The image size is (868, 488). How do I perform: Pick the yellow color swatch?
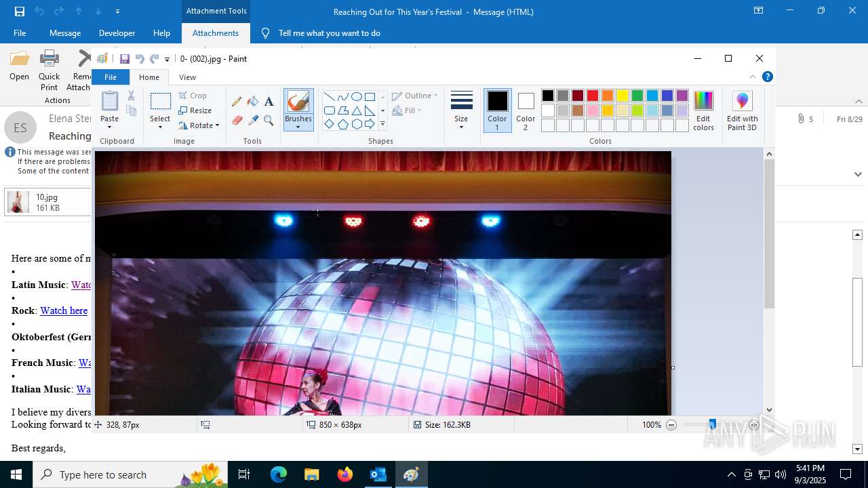point(623,96)
